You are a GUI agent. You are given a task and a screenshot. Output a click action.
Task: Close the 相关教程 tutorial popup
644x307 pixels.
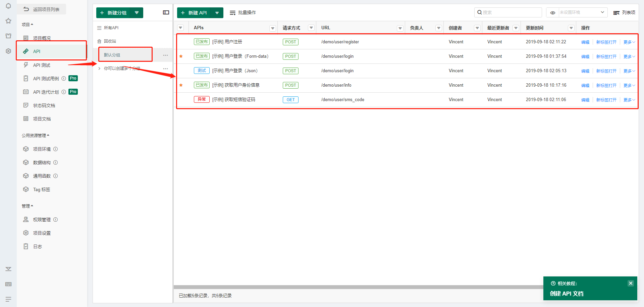(631, 283)
